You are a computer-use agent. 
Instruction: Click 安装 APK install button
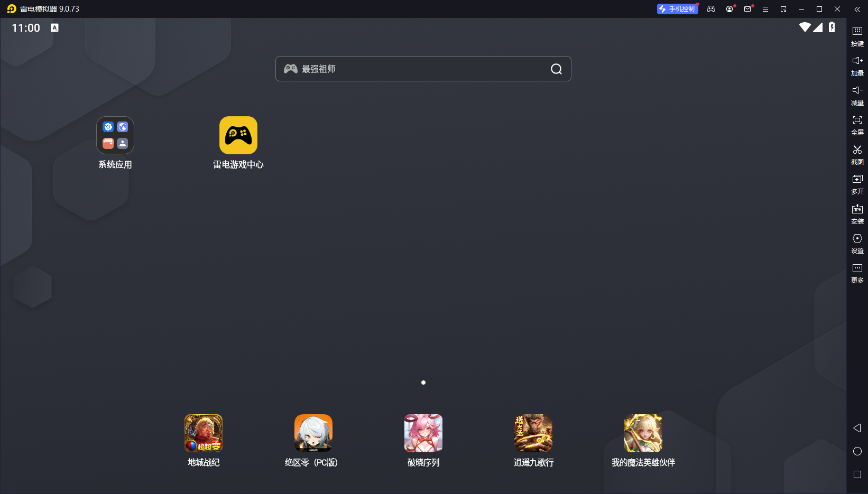click(x=857, y=214)
